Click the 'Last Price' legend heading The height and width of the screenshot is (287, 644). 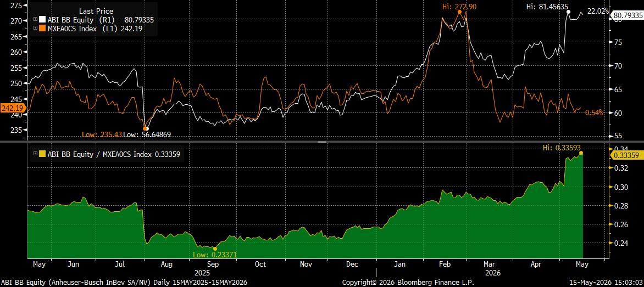[97, 11]
